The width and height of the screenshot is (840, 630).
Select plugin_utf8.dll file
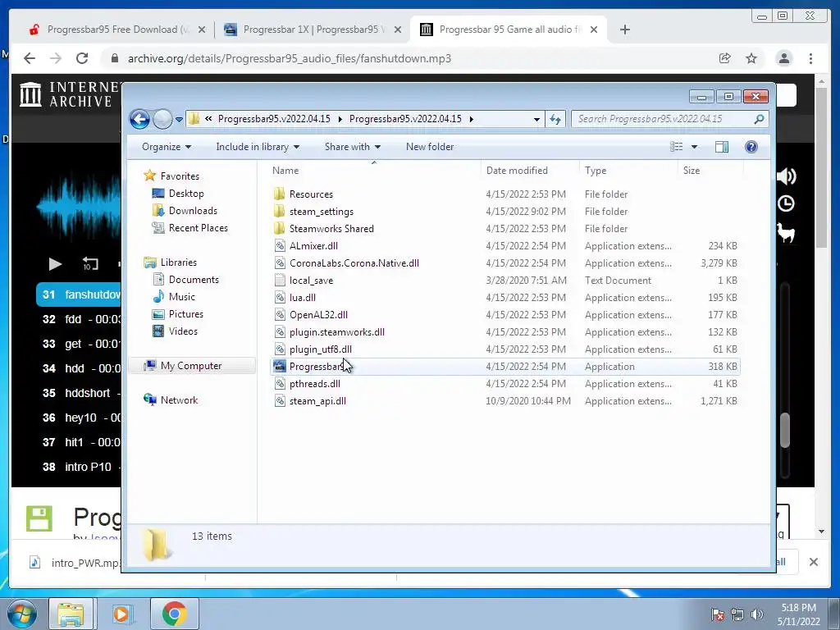(321, 349)
